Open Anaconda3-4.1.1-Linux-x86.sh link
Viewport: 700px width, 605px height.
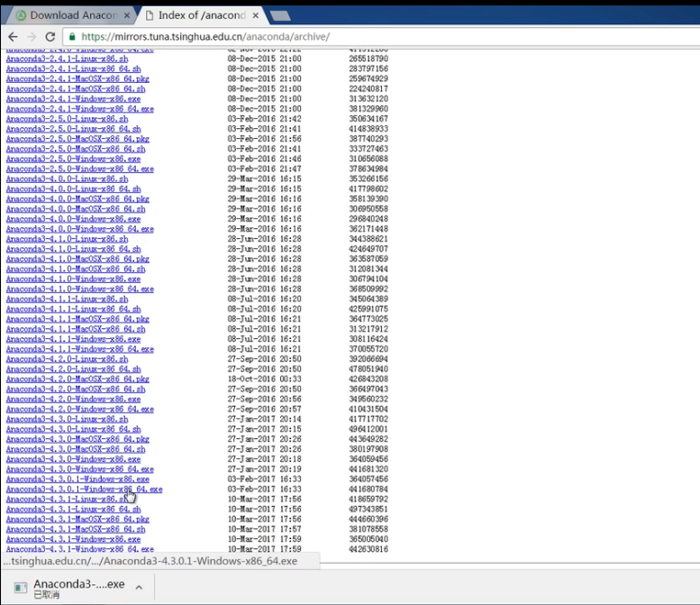click(x=67, y=299)
